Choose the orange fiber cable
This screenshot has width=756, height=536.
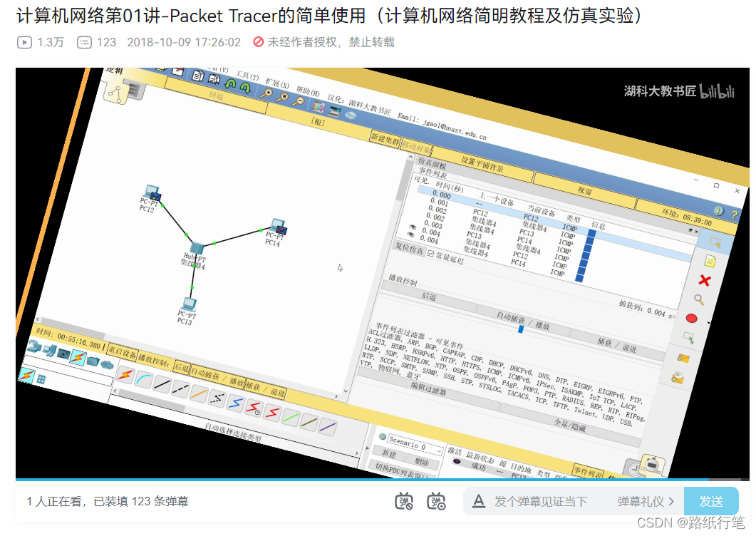point(199,393)
